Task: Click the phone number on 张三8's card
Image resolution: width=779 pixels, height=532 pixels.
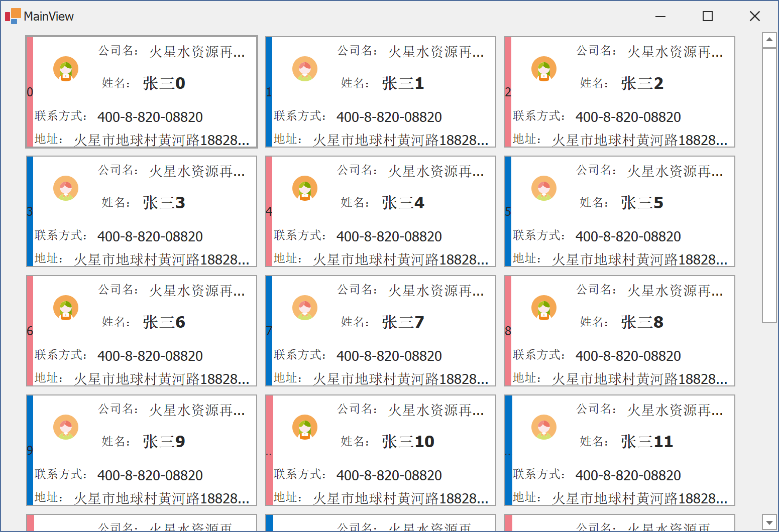Action: 628,356
